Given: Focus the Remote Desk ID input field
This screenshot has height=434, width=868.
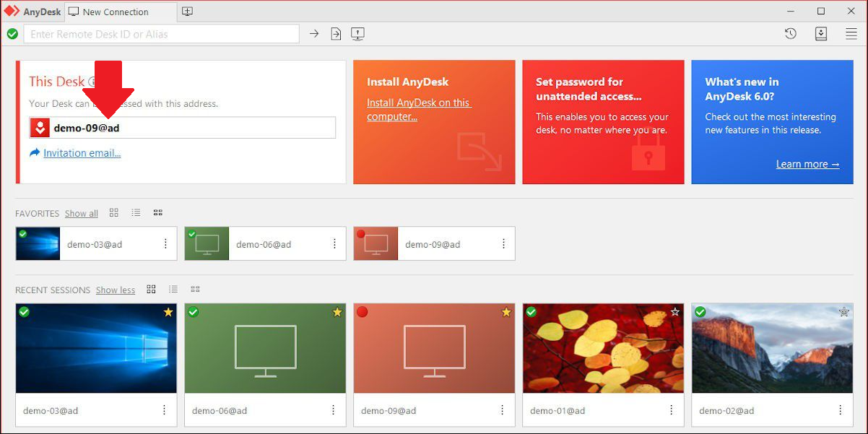Looking at the screenshot, I should [x=162, y=34].
